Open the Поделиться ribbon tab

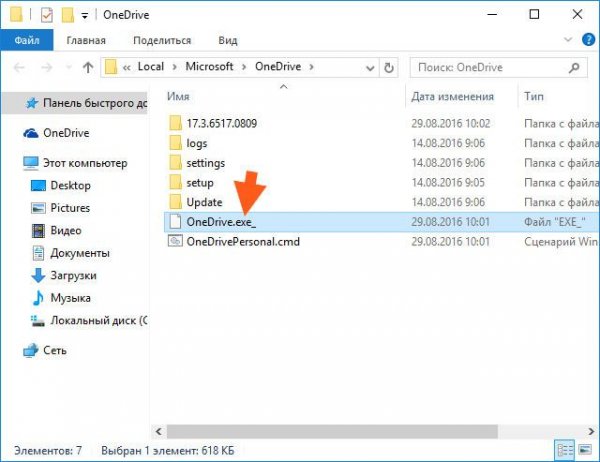tap(162, 40)
